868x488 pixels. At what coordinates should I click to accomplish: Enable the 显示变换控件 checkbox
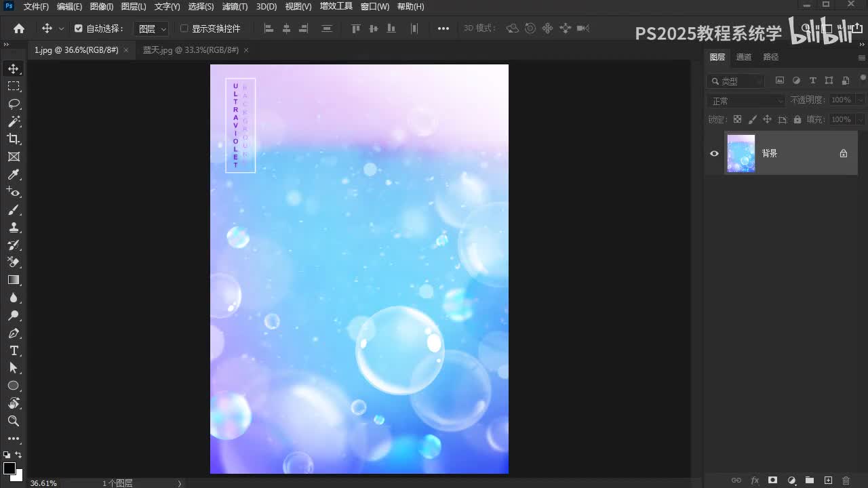[x=184, y=28]
